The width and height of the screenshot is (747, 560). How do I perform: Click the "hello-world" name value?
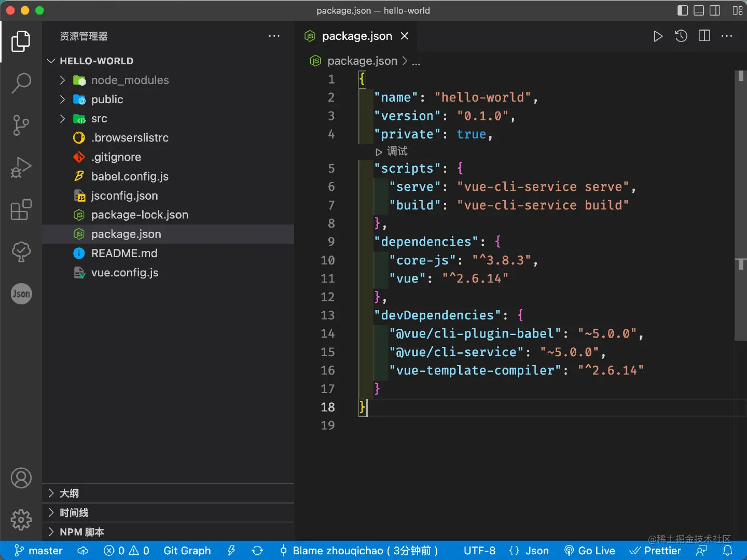point(482,97)
